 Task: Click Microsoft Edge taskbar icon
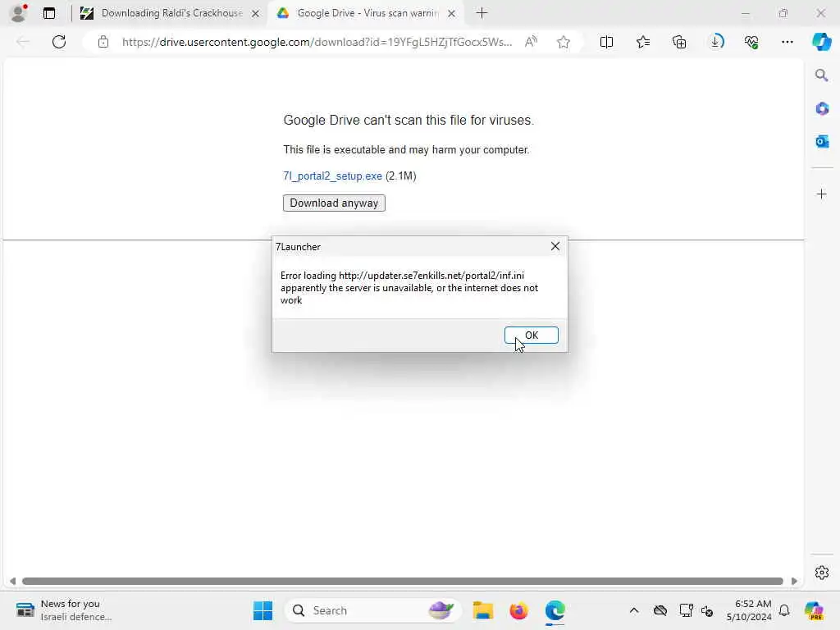point(555,610)
